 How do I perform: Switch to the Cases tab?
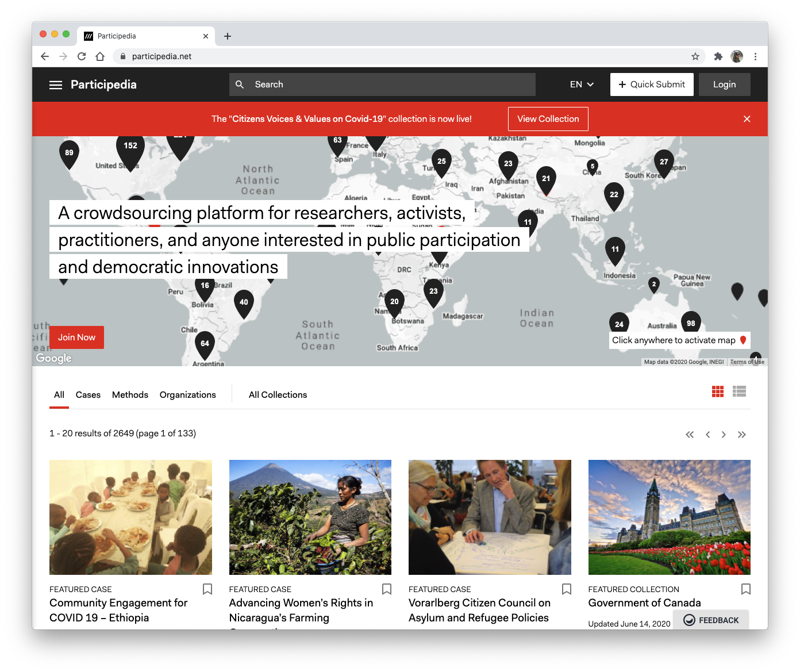click(x=88, y=395)
